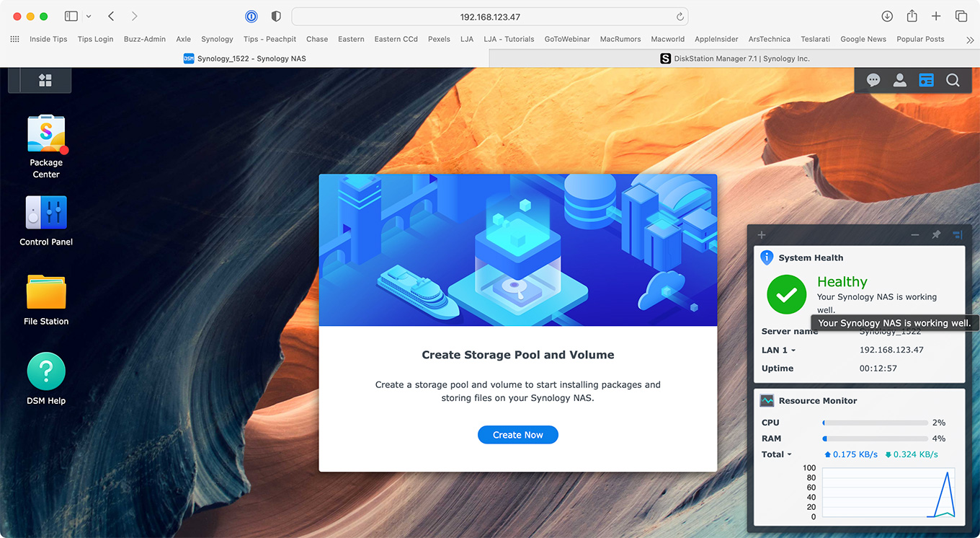Toggle the widget panel dock position
The image size is (980, 538).
point(957,235)
